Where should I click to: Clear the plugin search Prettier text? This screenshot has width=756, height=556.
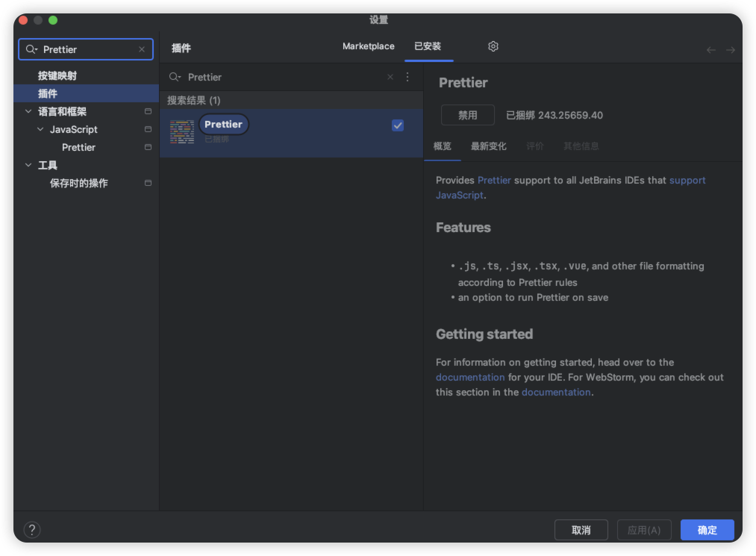click(390, 77)
